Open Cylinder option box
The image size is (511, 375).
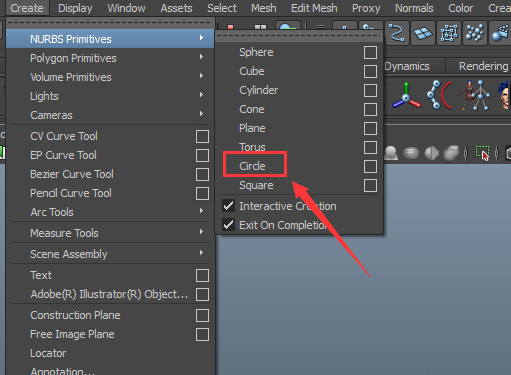[x=370, y=90]
